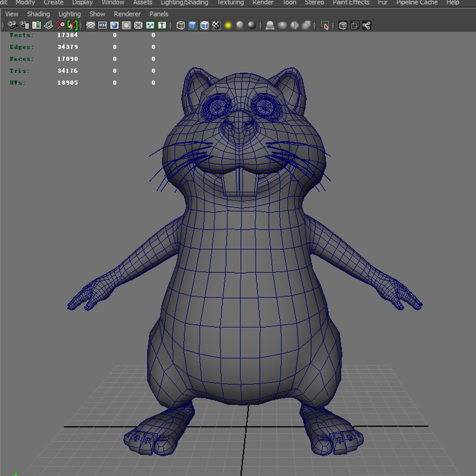Activate the Grease Pencil icon
The height and width of the screenshot is (476, 476).
tap(72, 25)
